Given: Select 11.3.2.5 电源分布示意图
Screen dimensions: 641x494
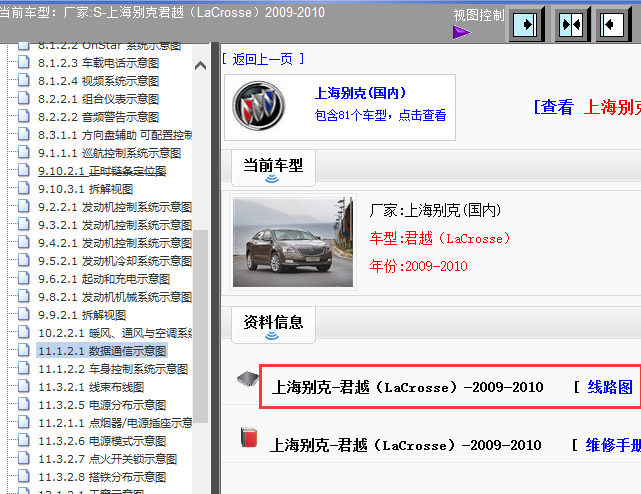Looking at the screenshot, I should [102, 405].
